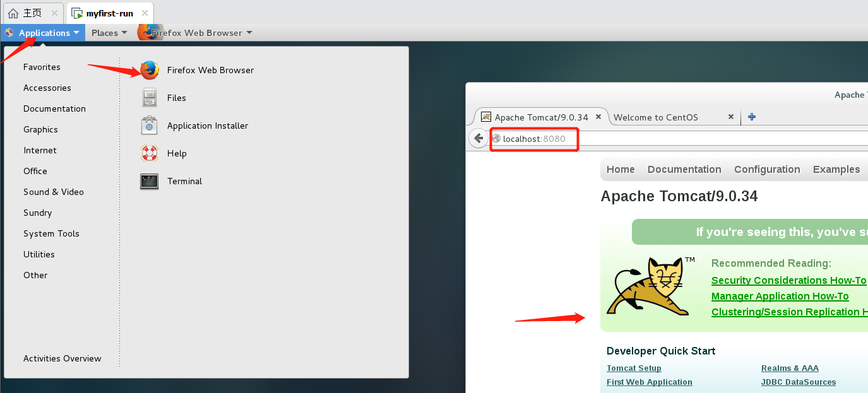Image resolution: width=868 pixels, height=393 pixels.
Task: Switch to Apache Tomcat/9.0.34 browser tab
Action: tap(540, 117)
